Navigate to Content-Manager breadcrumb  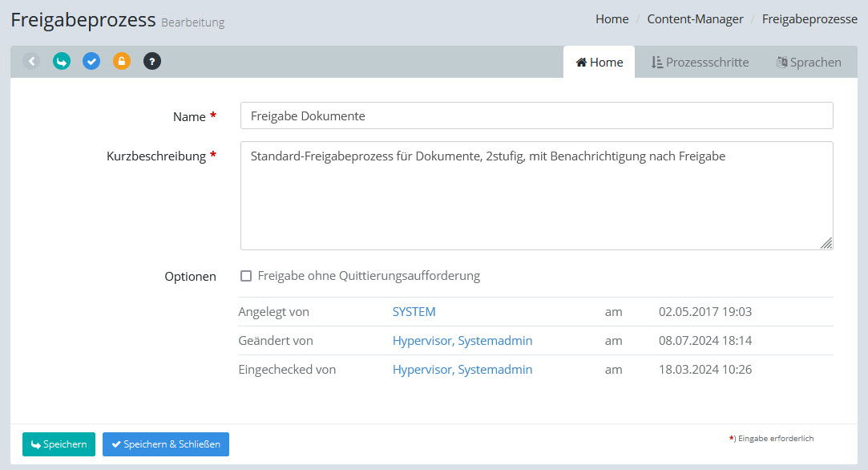(695, 19)
